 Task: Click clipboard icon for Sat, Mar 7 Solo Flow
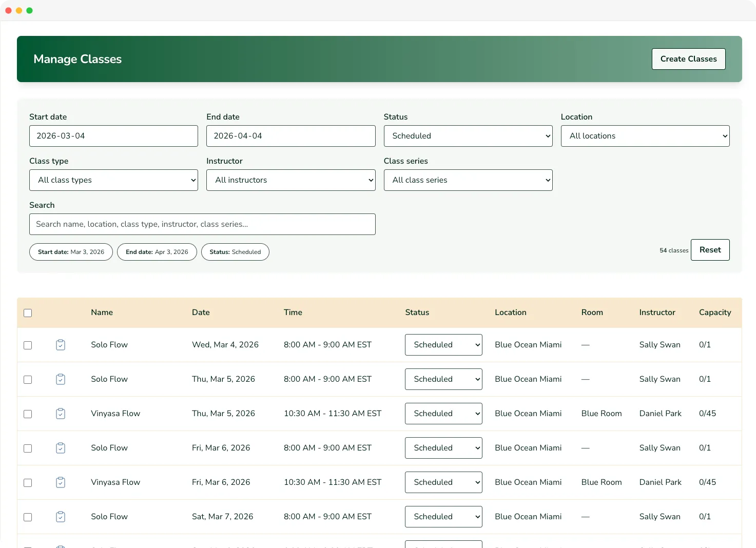coord(61,517)
